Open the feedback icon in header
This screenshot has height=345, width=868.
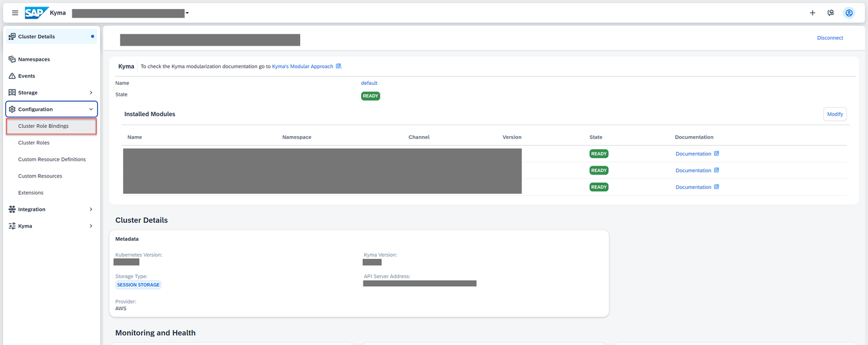[x=831, y=13]
